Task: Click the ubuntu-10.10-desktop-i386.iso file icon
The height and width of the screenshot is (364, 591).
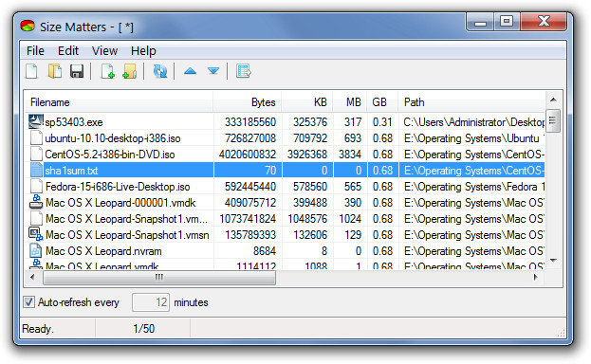Action: click(36, 137)
